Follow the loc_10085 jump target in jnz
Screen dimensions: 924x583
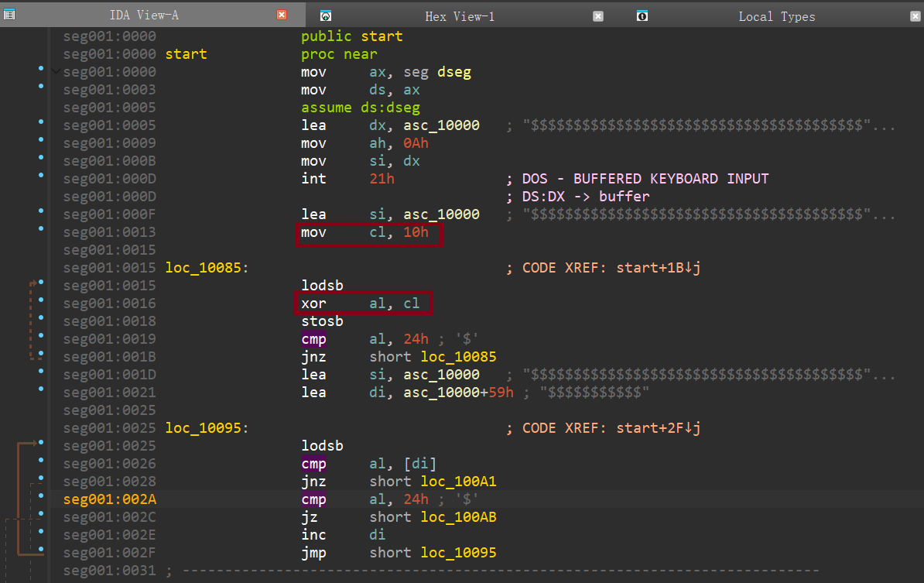pos(458,357)
